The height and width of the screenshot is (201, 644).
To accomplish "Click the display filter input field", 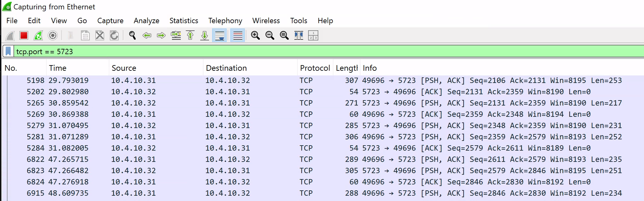I will coord(314,51).
